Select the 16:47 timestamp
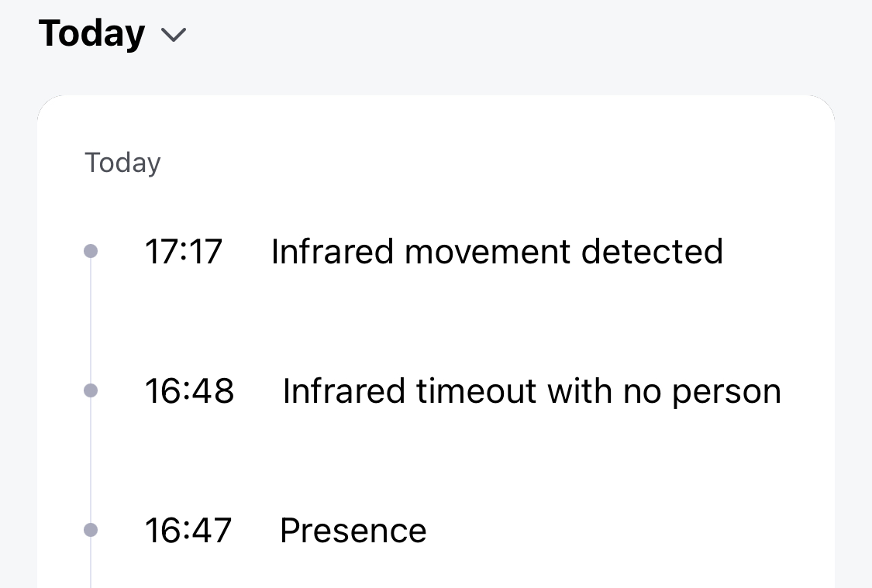872x588 pixels. pyautogui.click(x=188, y=531)
